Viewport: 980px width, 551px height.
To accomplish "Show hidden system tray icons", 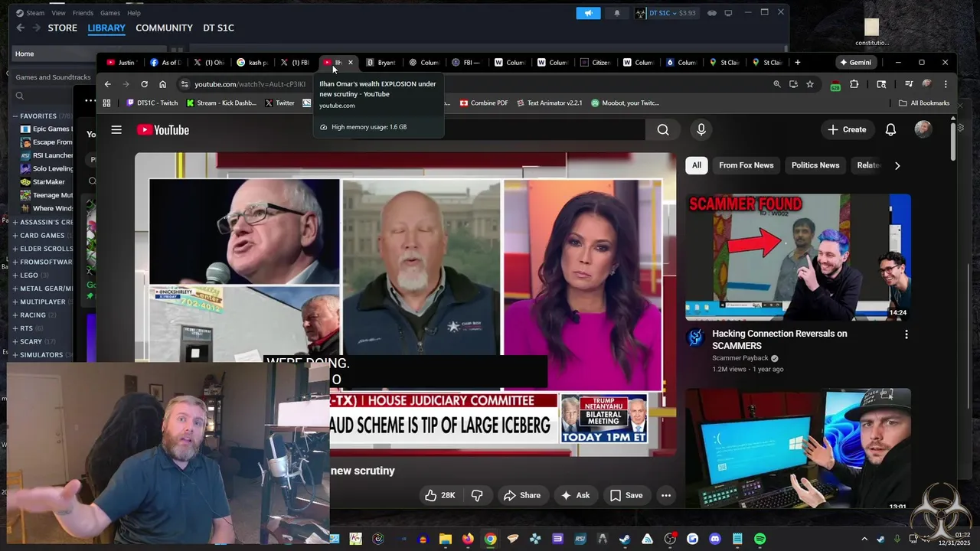I will (864, 539).
